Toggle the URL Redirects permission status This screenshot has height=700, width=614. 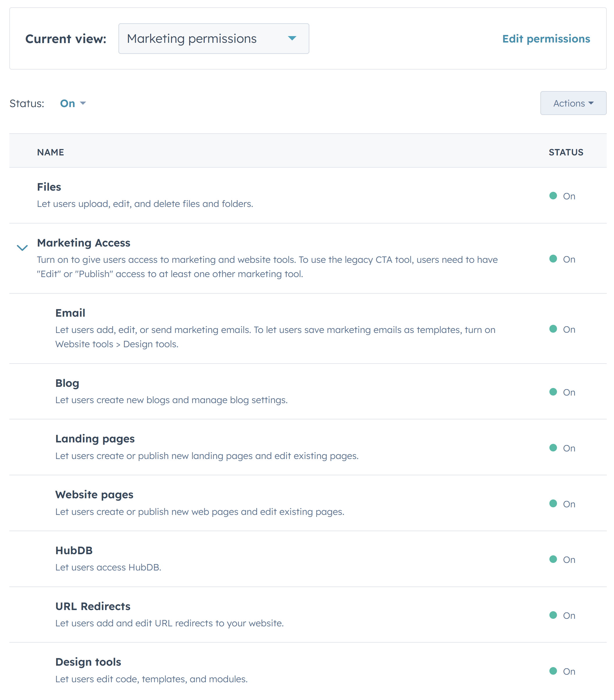[x=554, y=615]
